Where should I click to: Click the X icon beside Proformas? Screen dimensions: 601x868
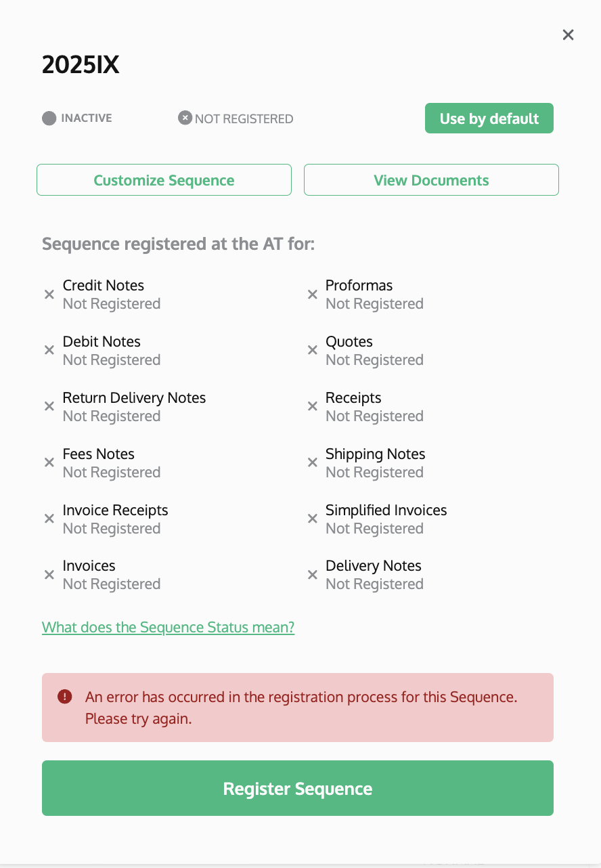click(x=313, y=295)
